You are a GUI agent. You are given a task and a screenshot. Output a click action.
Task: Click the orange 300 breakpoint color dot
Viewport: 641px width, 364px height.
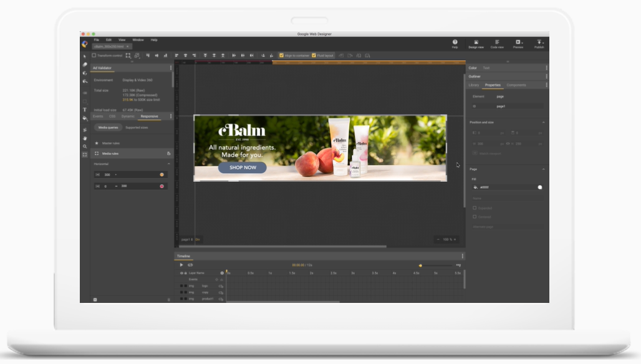pos(162,175)
